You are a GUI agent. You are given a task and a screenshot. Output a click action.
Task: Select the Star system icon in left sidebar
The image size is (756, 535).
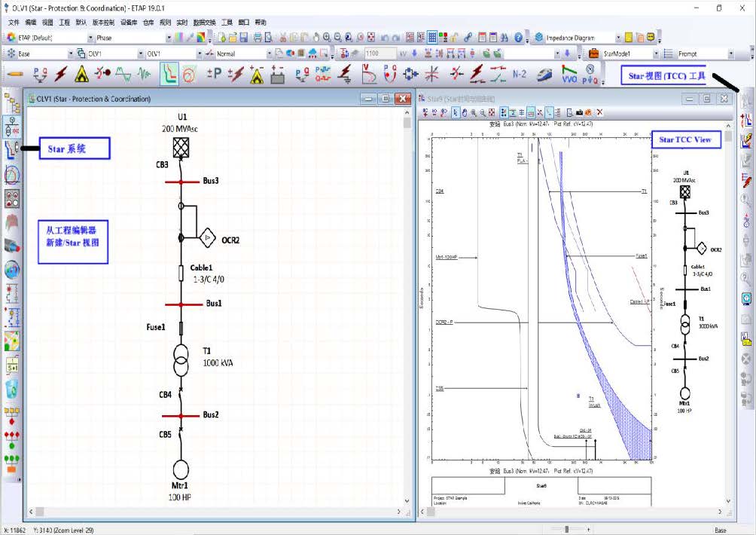click(x=11, y=148)
